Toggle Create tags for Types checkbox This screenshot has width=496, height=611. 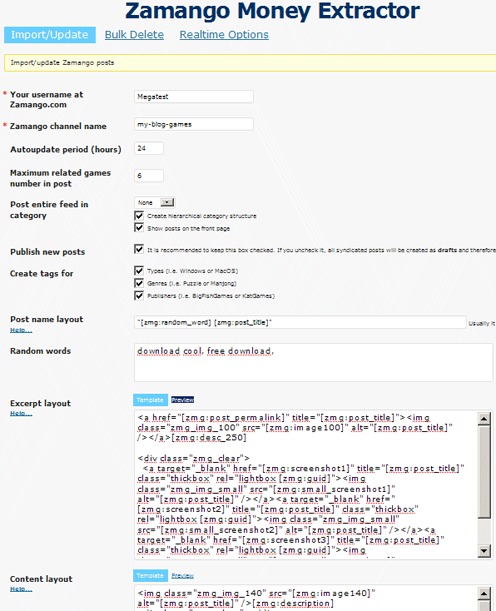139,270
